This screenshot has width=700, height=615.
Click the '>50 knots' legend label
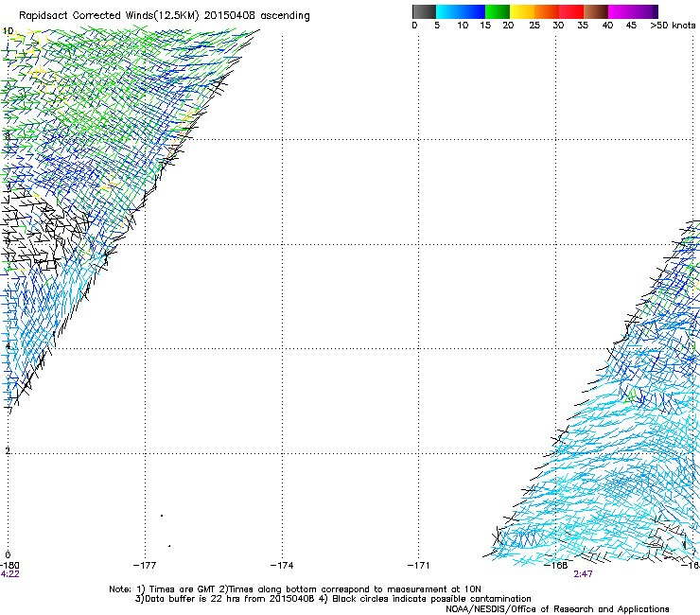673,26
